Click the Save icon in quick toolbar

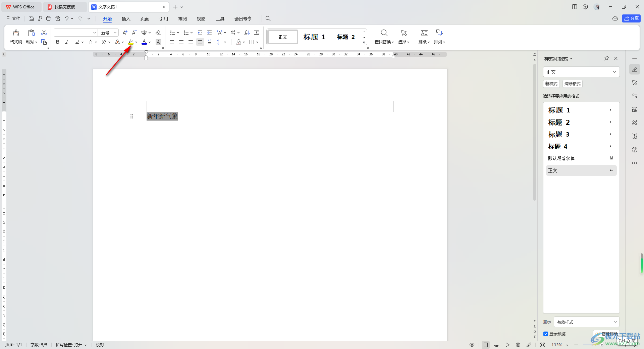[31, 18]
